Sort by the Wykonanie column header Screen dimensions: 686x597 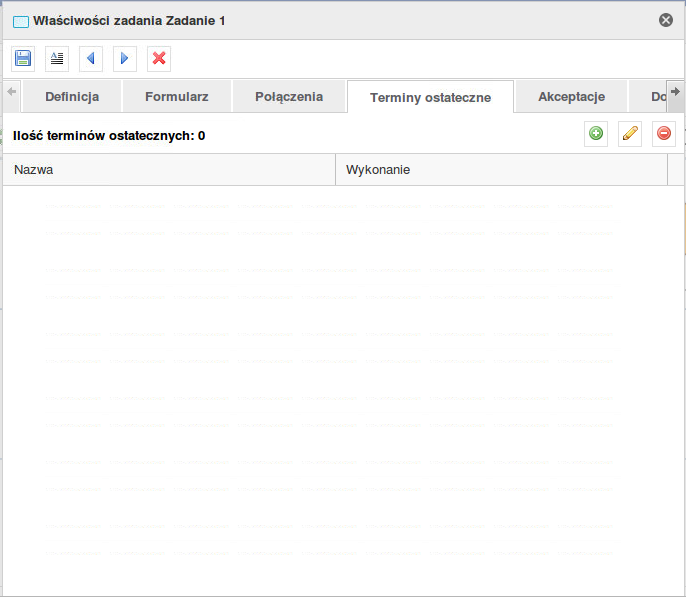pos(500,170)
